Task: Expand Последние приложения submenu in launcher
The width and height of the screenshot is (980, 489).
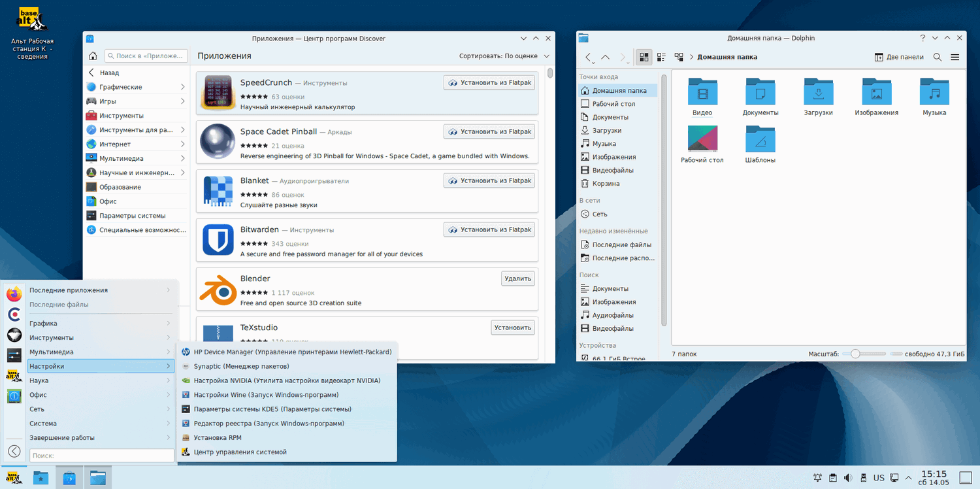Action: pos(101,290)
